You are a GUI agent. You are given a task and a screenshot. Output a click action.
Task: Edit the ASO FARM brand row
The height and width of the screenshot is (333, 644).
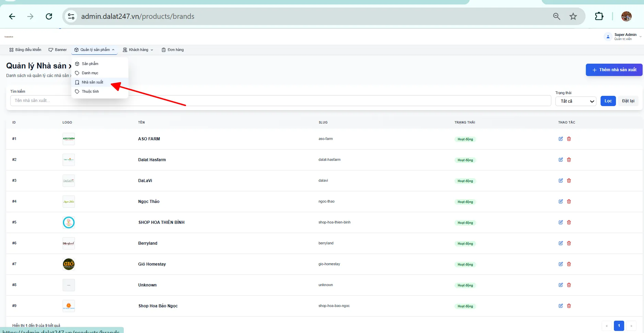click(561, 139)
